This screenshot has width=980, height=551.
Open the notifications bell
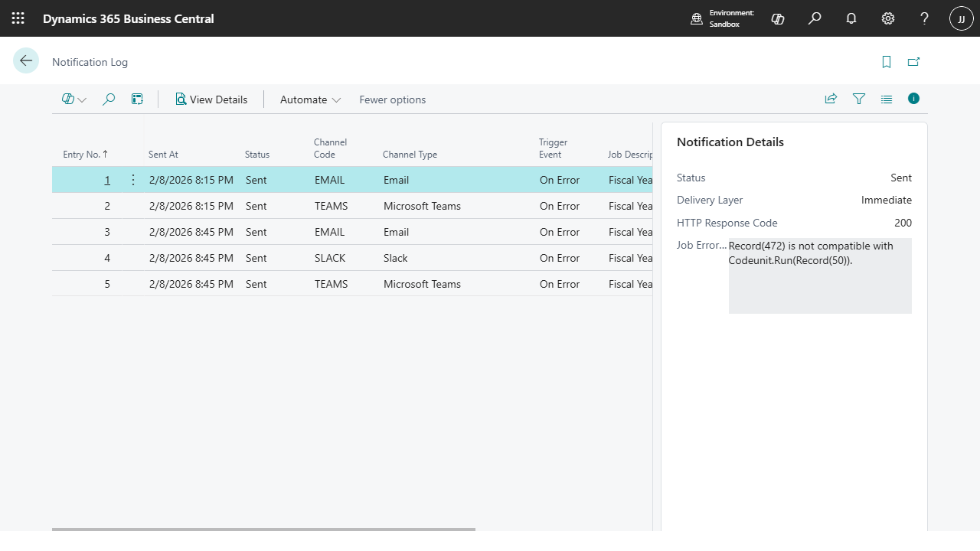coord(851,18)
